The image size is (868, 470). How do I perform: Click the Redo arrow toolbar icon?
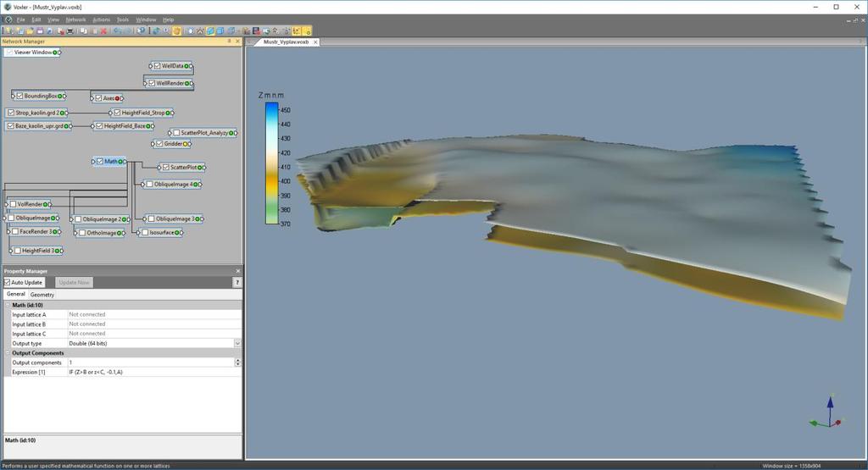pos(127,31)
